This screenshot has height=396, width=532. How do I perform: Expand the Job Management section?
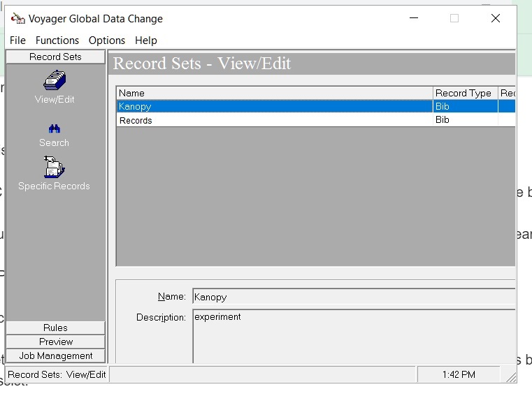pos(55,355)
